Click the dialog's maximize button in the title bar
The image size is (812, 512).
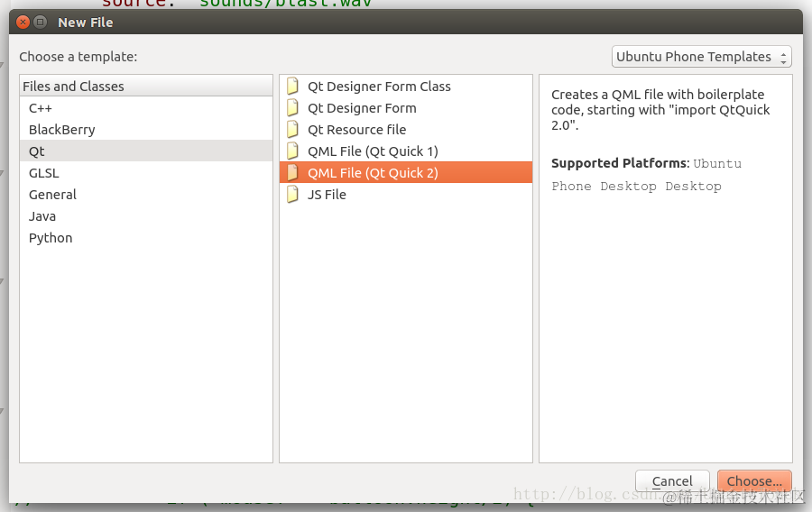pyautogui.click(x=40, y=23)
